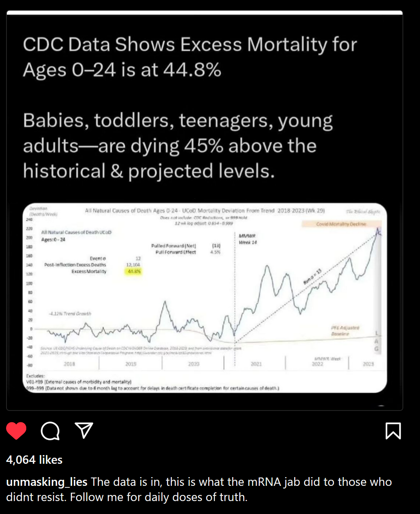Screen dimensions: 420x514
Task: Unlike the post via red heart icon
Action: point(16,431)
